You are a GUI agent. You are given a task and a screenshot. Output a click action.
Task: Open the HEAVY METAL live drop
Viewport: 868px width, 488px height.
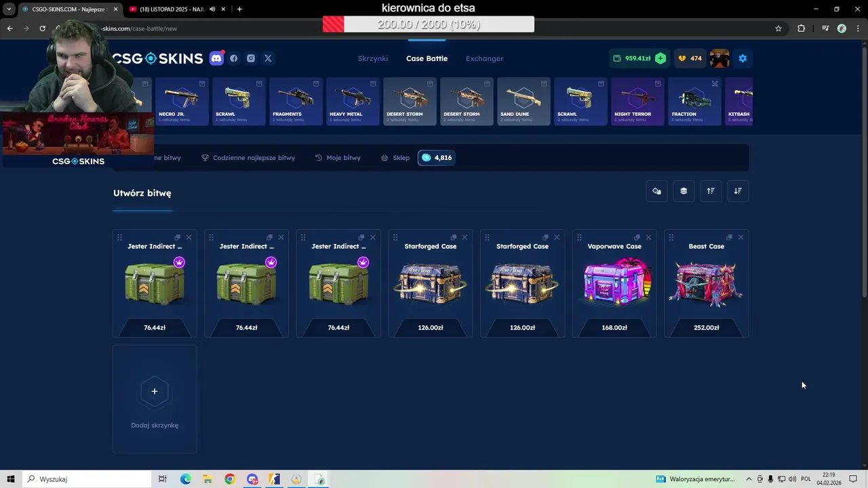click(353, 101)
